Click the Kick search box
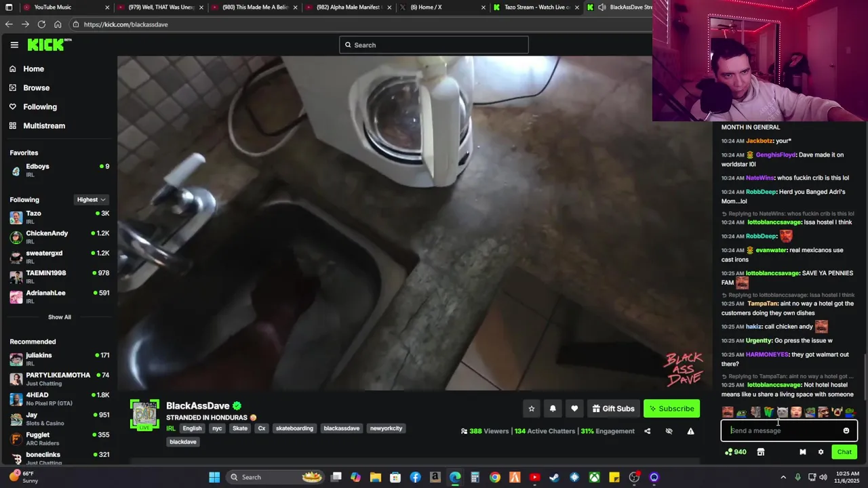Image resolution: width=868 pixels, height=488 pixels. [x=433, y=45]
